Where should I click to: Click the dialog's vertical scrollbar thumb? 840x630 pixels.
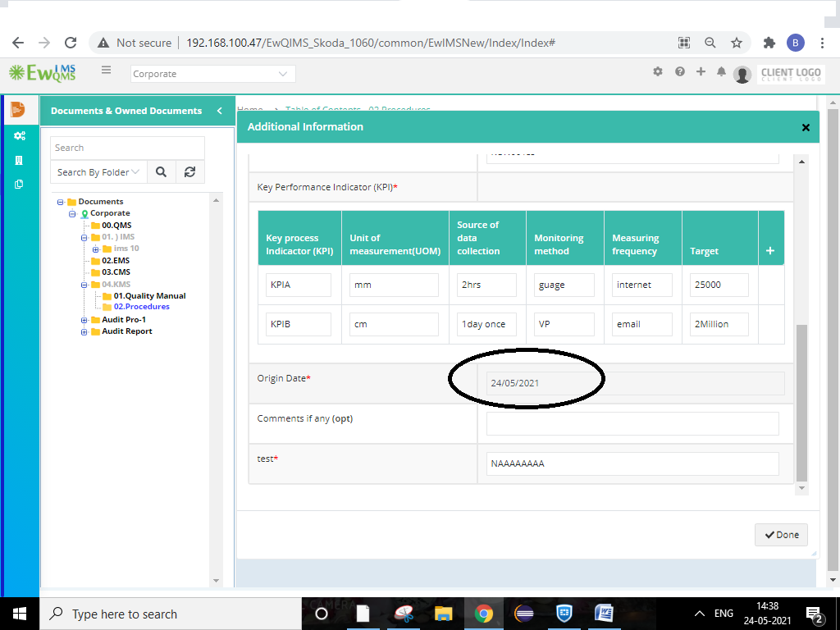click(801, 403)
